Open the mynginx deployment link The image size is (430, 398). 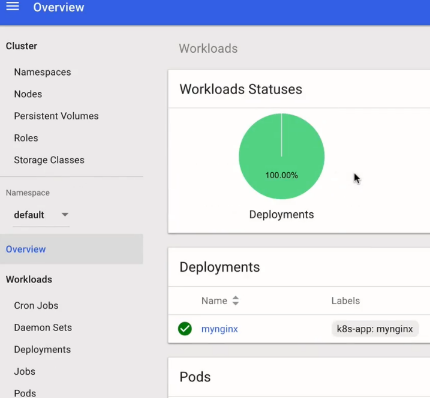[x=219, y=329]
